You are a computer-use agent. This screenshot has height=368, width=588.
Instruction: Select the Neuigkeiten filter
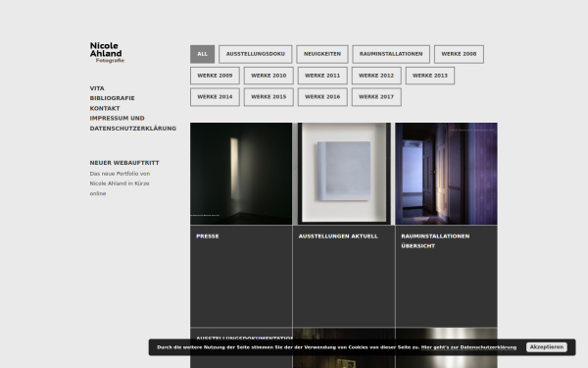[x=322, y=54]
